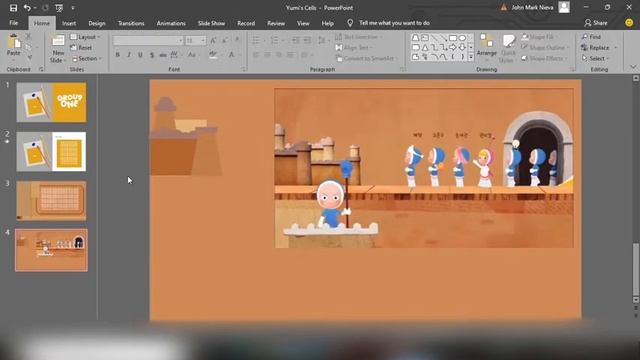The image size is (640, 360).
Task: Toggle text Shadow formatting
Action: point(152,55)
